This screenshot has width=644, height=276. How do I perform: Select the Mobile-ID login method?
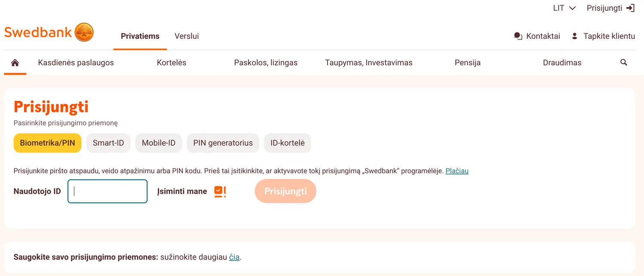point(158,143)
